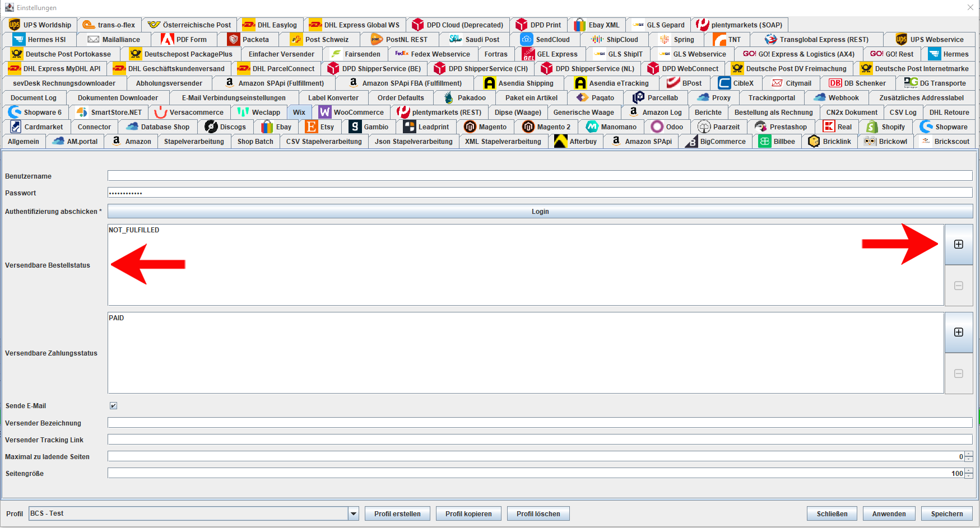Open the Trackingportal tab
This screenshot has width=980, height=528.
coord(772,97)
